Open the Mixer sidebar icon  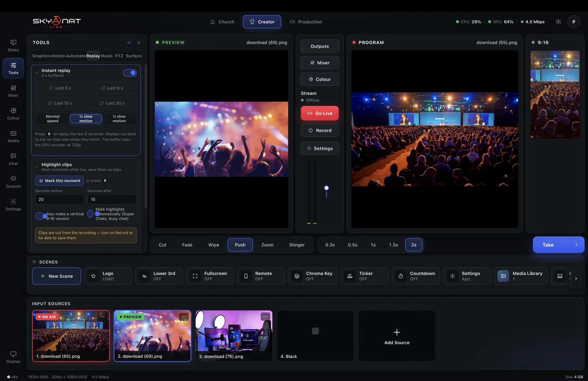(13, 91)
